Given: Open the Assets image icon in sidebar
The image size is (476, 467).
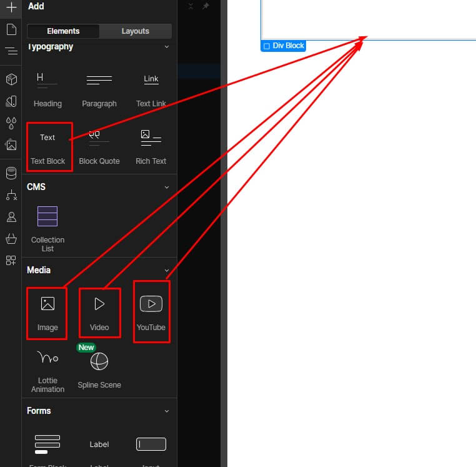Looking at the screenshot, I should point(11,145).
